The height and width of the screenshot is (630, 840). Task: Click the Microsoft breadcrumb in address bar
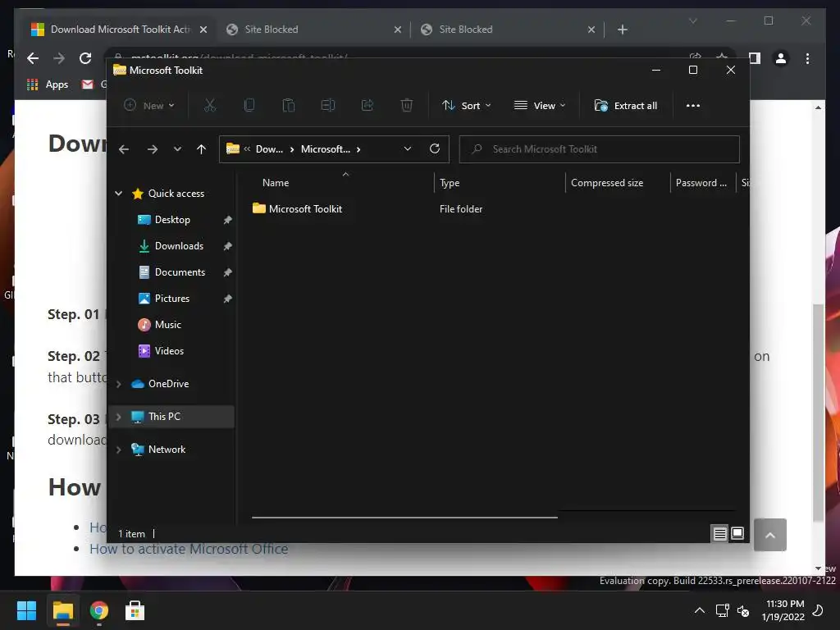325,149
